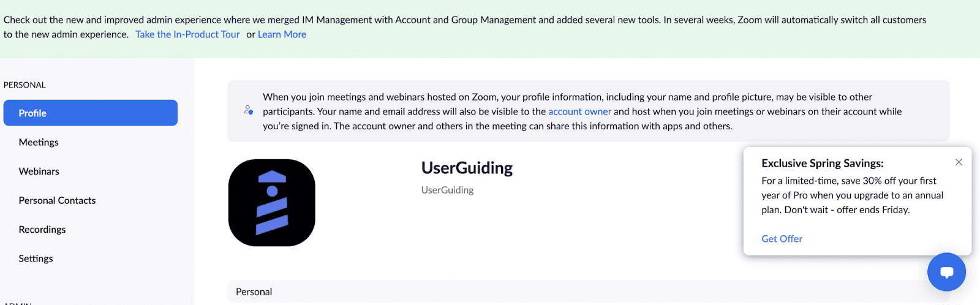Click the PERSONAL section header in sidebar
Viewport: 980px width, 305px height.
point(24,85)
